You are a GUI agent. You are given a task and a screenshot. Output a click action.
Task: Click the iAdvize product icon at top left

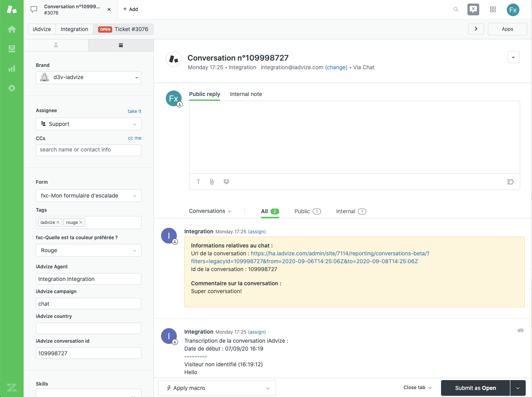coord(12,9)
